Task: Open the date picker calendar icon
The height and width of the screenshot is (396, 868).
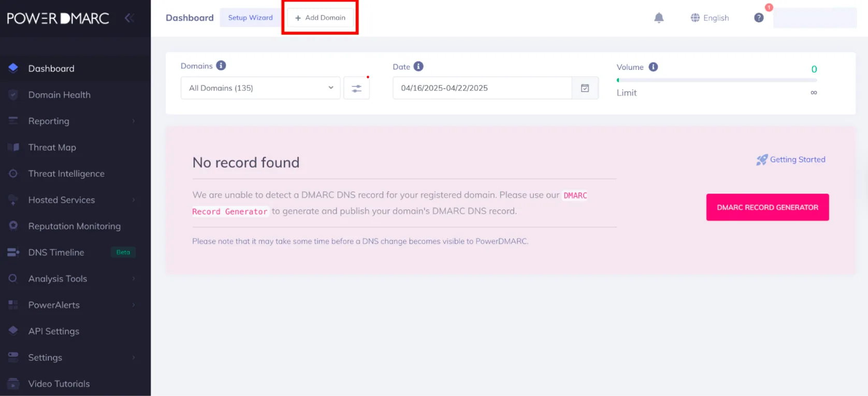Action: (585, 88)
